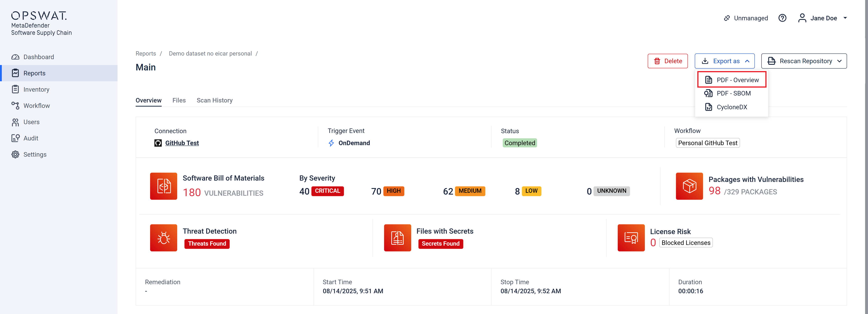Open the GitHub Test connection link
Image resolution: width=868 pixels, height=314 pixels.
[x=182, y=143]
